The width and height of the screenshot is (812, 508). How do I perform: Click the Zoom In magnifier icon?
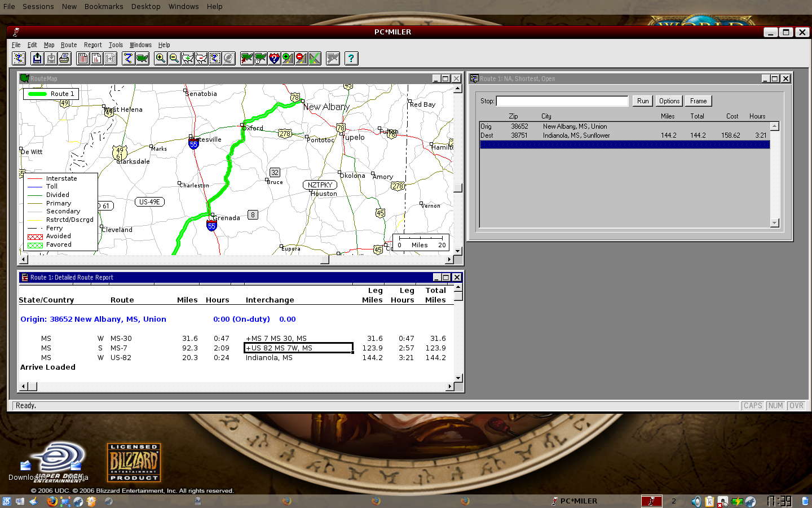point(161,58)
